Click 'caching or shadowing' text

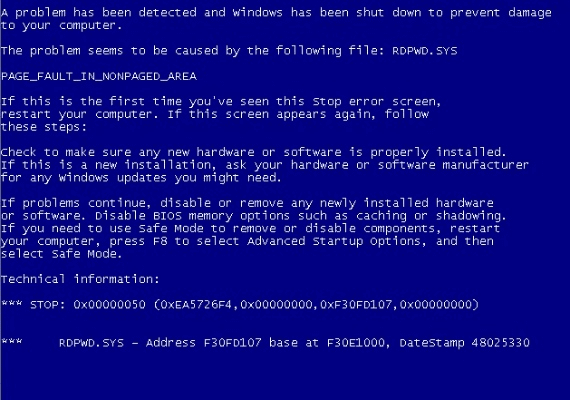[x=430, y=216]
